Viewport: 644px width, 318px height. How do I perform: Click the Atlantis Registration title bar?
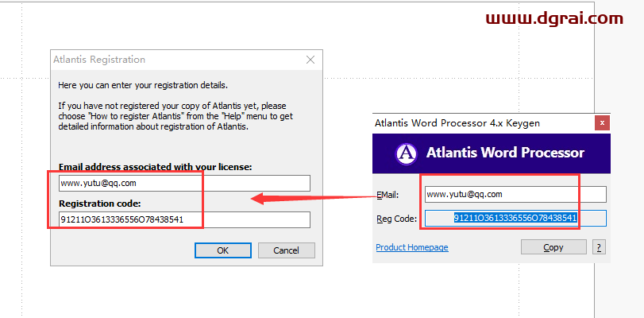[x=159, y=60]
